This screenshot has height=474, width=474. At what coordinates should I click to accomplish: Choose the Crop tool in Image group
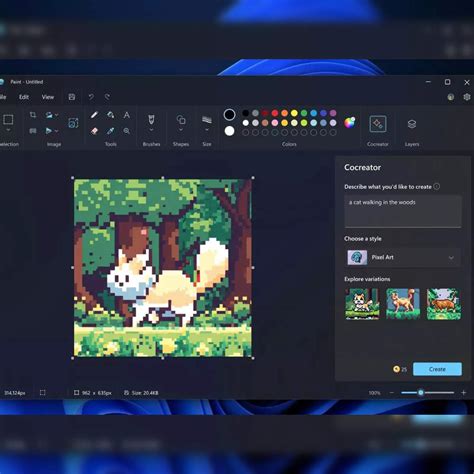coord(33,115)
